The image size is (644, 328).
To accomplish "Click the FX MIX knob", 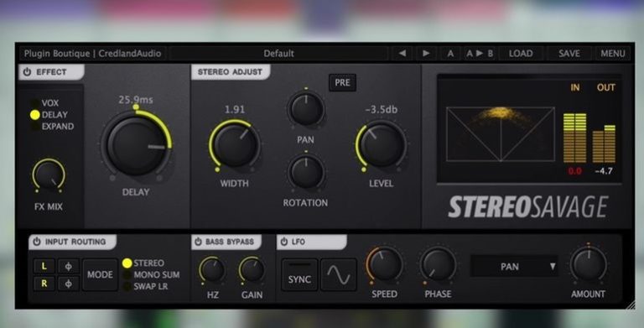I will (x=49, y=175).
